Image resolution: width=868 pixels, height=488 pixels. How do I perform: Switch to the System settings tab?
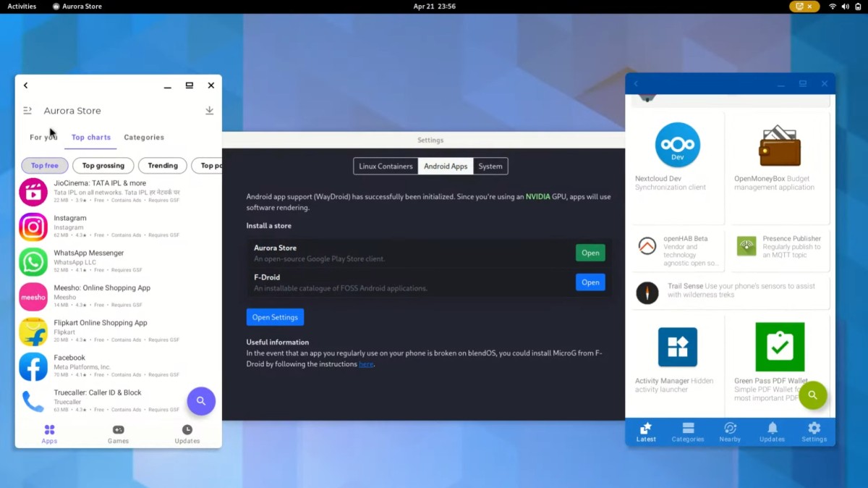click(x=490, y=167)
